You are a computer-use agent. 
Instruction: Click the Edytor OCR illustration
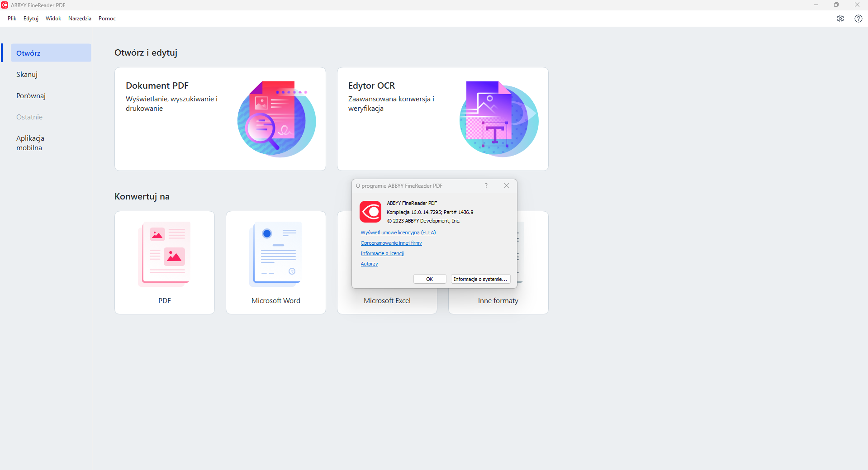pos(499,119)
